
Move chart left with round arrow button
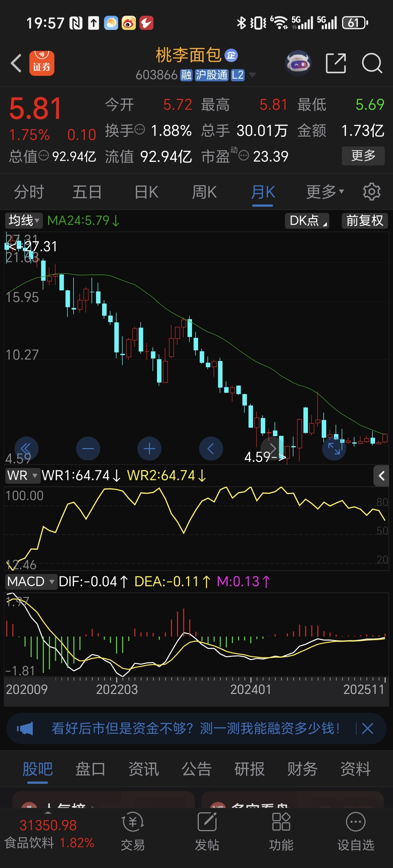click(211, 448)
